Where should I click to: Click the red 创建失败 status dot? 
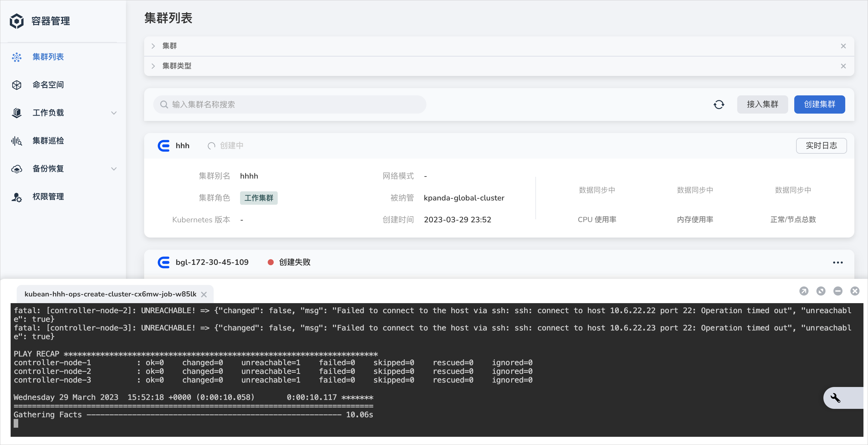point(271,262)
